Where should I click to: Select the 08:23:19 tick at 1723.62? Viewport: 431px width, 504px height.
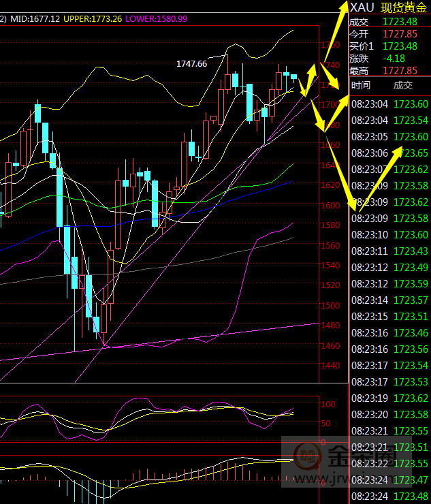click(x=389, y=398)
